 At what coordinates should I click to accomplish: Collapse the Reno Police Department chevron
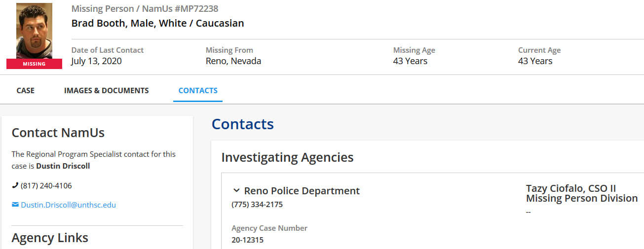pos(236,190)
